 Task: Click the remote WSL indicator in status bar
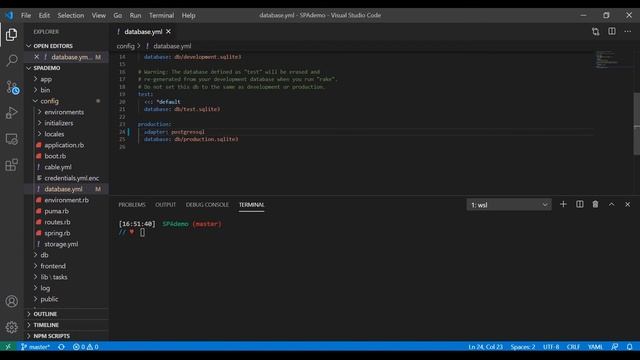tap(8, 347)
